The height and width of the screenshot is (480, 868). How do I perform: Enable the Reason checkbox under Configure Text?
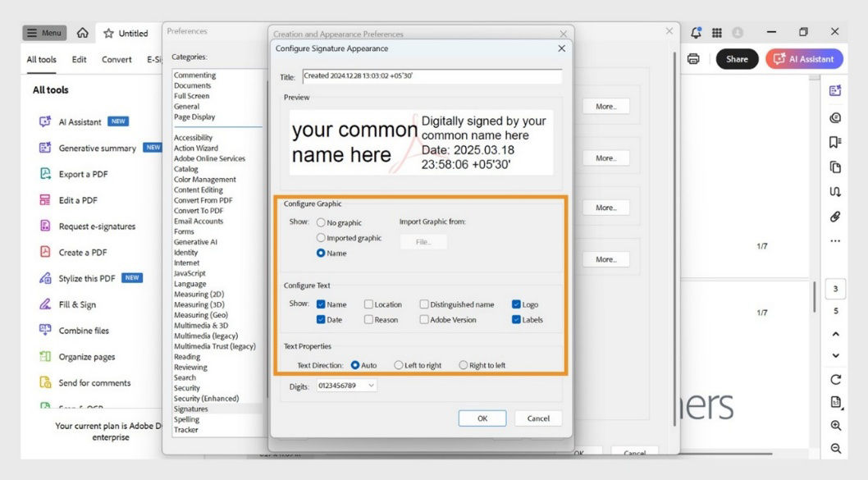[x=368, y=319]
